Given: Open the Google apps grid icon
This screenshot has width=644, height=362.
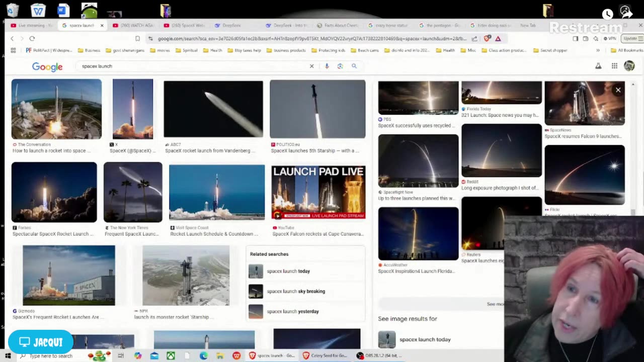Looking at the screenshot, I should coord(614,66).
